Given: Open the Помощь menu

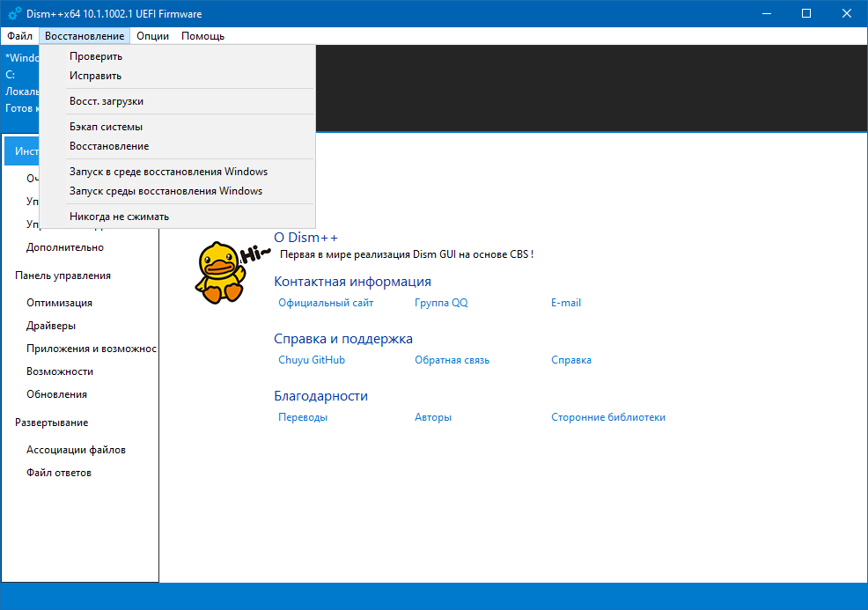Looking at the screenshot, I should click(202, 36).
